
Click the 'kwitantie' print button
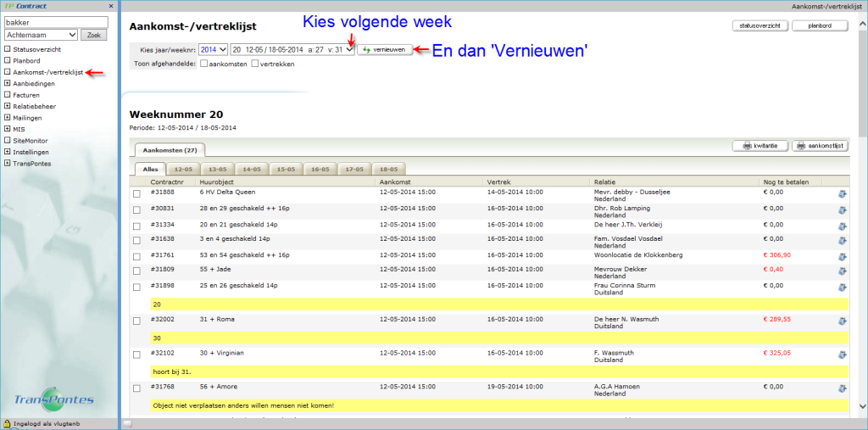click(759, 146)
